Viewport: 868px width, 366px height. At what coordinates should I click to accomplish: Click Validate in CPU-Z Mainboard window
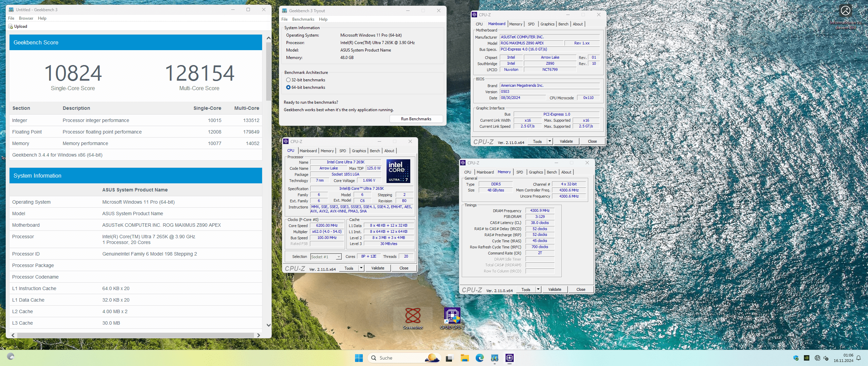click(x=566, y=141)
